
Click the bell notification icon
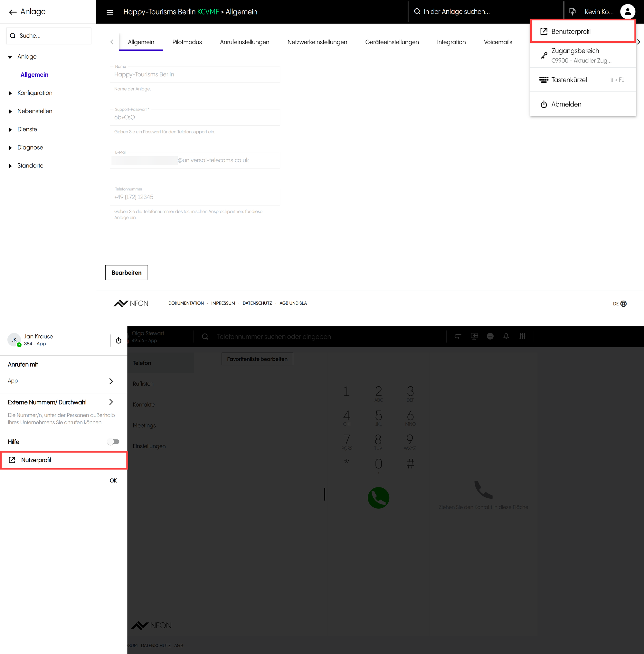click(x=506, y=336)
